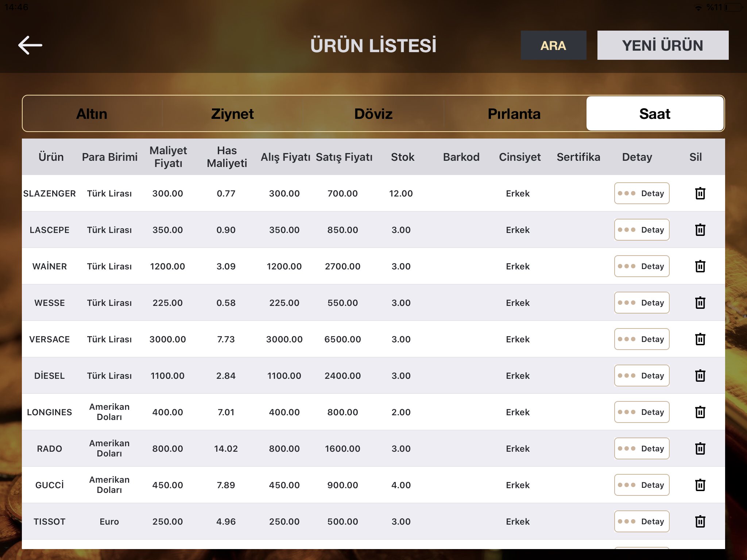Switch to the Ziynet tab
Image resolution: width=747 pixels, height=560 pixels.
tap(232, 114)
